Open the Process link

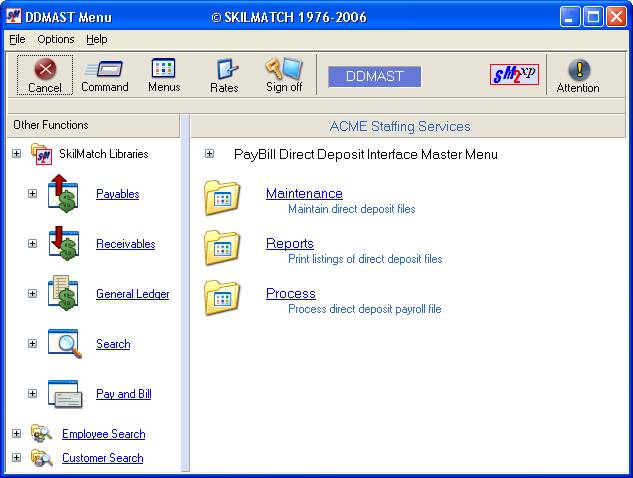(291, 293)
